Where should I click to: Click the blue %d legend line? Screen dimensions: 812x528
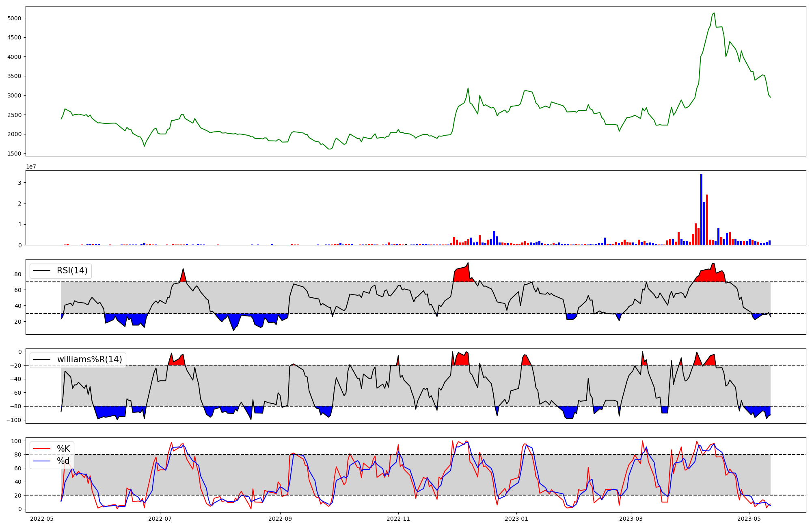41,461
